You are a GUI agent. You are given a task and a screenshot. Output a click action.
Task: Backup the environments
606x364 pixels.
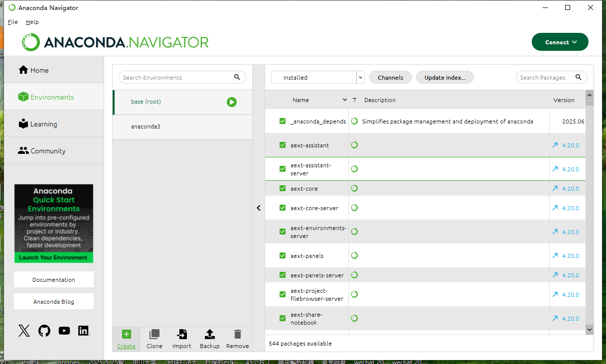(210, 339)
